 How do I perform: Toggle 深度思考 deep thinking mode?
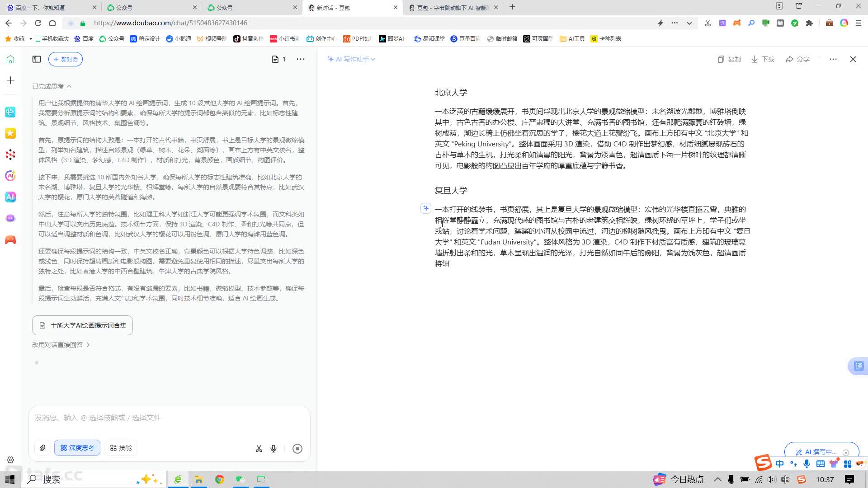[x=77, y=448]
